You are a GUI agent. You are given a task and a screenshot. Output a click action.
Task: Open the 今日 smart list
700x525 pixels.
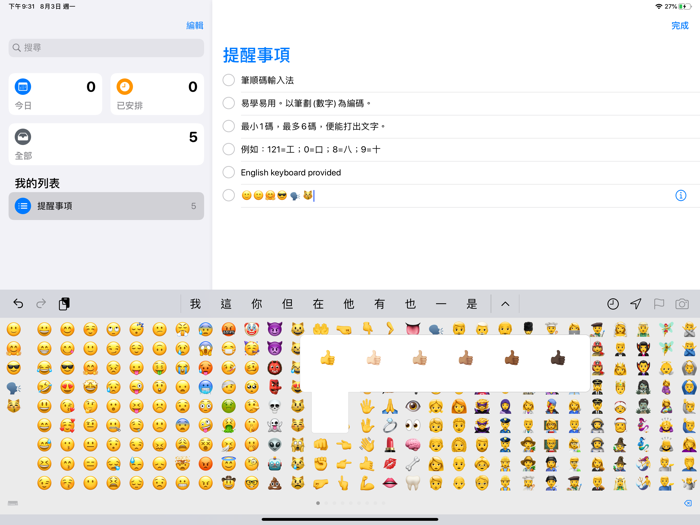(55, 94)
